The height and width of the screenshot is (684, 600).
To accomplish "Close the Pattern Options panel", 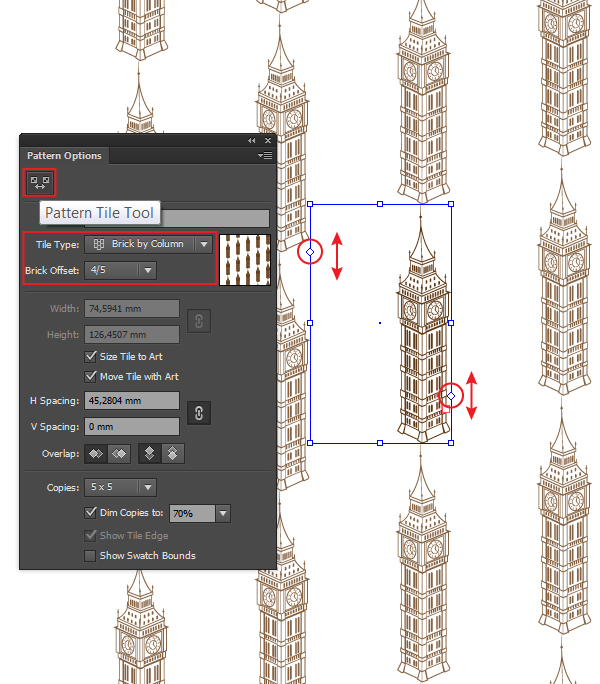I will point(268,140).
